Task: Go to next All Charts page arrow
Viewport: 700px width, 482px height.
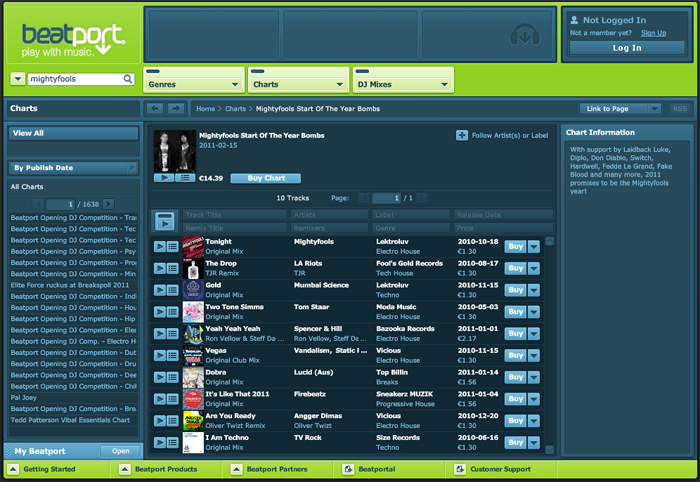Action: pyautogui.click(x=108, y=204)
